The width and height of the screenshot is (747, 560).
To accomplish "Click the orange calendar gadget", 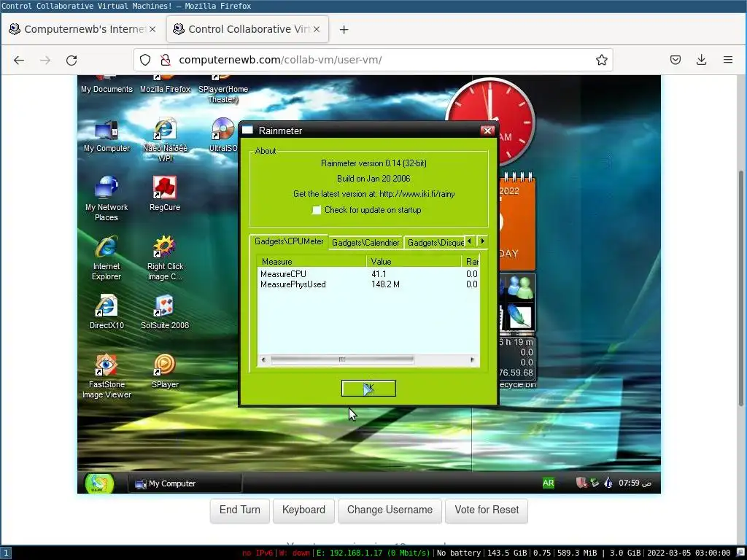I will point(517,223).
